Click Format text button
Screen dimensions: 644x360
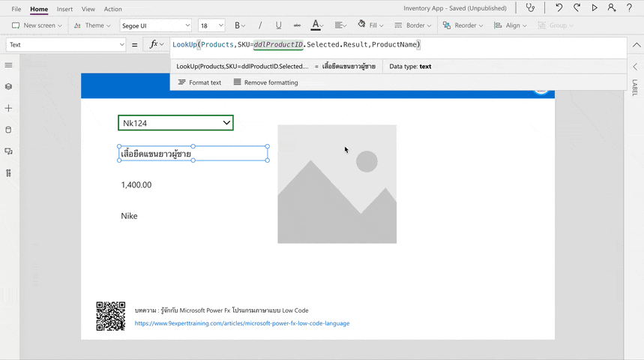[x=199, y=82]
